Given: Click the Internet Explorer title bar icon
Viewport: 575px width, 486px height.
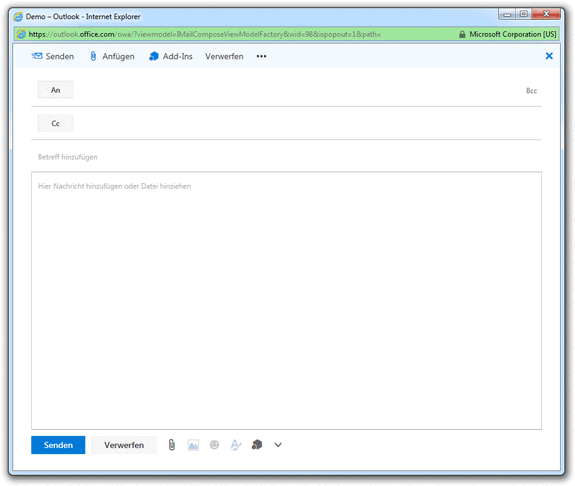Looking at the screenshot, I should click(18, 17).
